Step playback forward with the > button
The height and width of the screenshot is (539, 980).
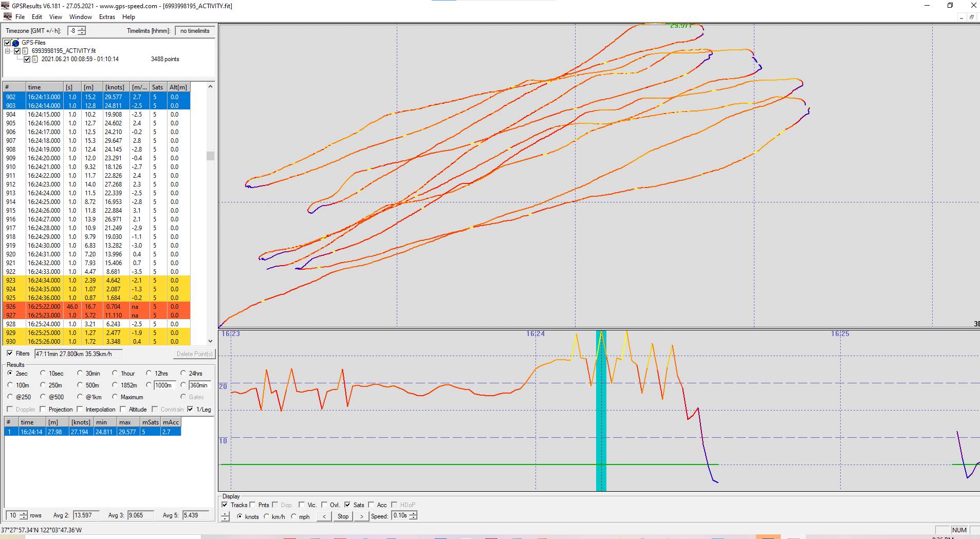click(x=361, y=516)
